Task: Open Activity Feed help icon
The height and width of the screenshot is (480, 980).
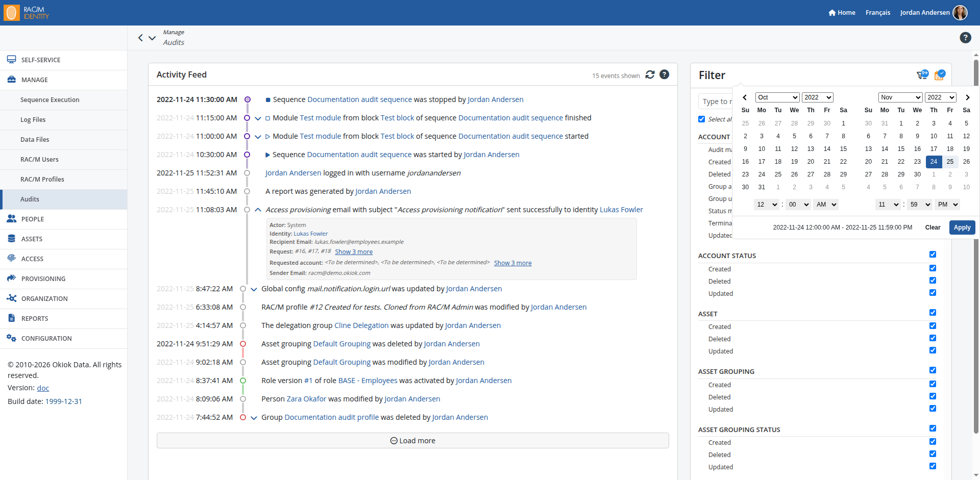Action: [x=664, y=74]
